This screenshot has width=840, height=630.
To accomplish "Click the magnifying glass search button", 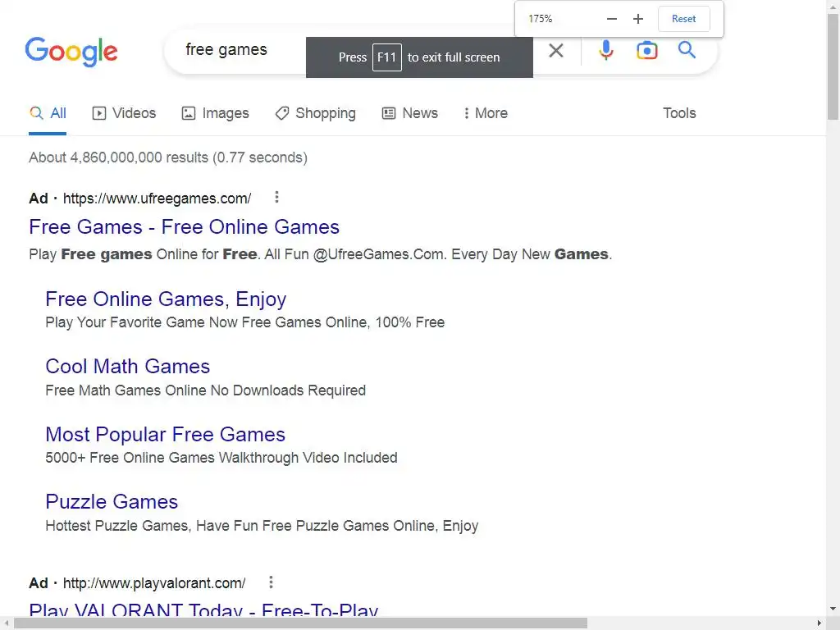I will (x=687, y=50).
